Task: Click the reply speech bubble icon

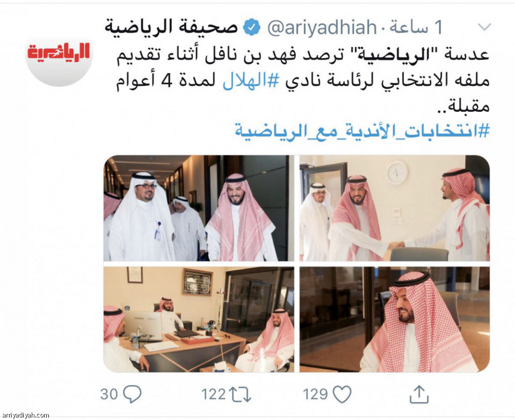Action: click(132, 394)
